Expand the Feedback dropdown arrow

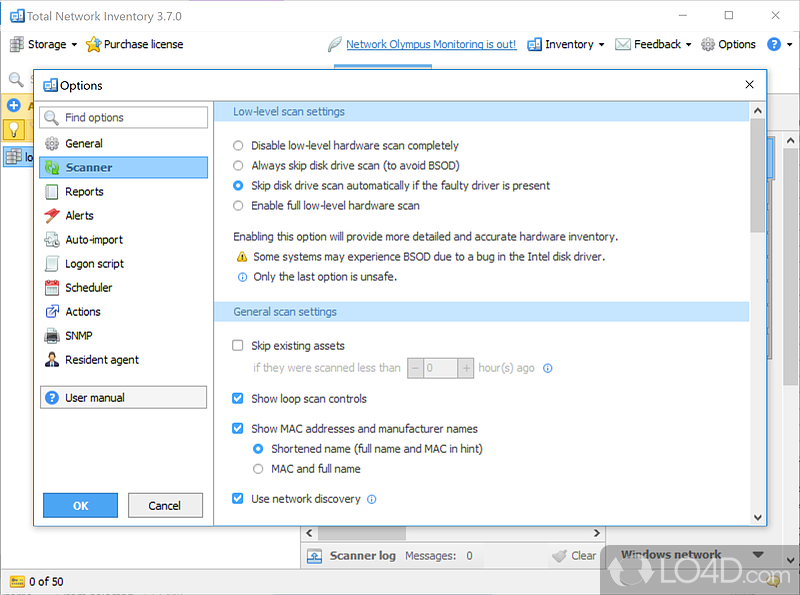688,45
